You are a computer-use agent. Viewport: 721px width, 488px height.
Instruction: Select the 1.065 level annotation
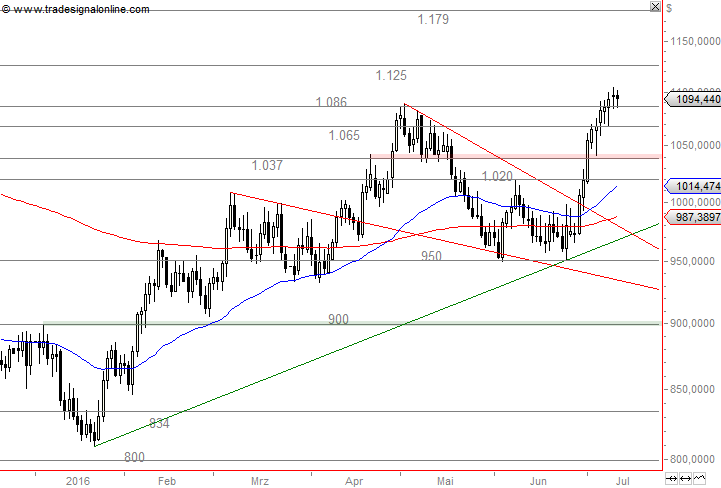(x=344, y=135)
